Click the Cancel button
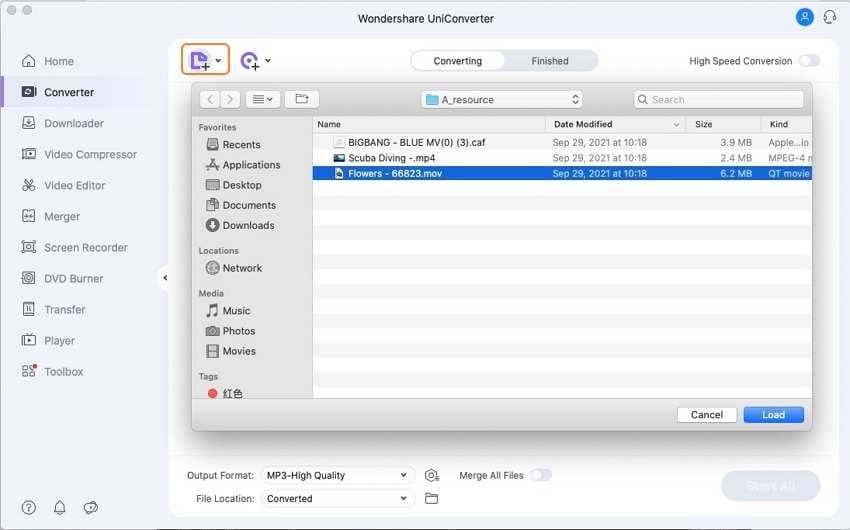The width and height of the screenshot is (850, 530). 706,415
